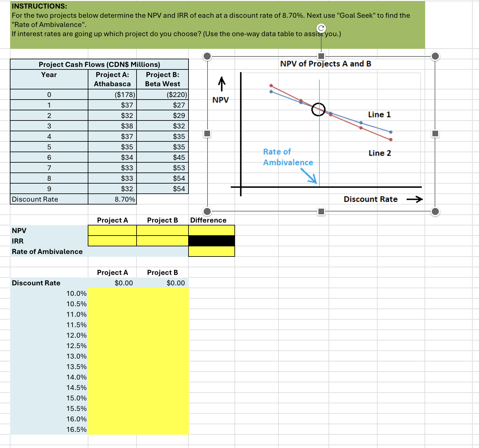The height and width of the screenshot is (448, 479).
Task: Click the left-middle chart resize handle
Action: [x=208, y=133]
